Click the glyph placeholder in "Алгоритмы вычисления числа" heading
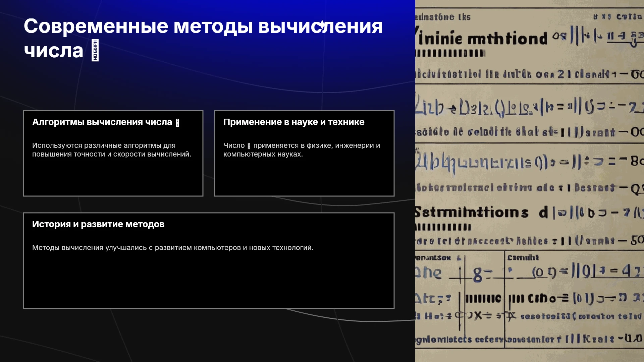The width and height of the screenshot is (644, 362). [x=177, y=123]
